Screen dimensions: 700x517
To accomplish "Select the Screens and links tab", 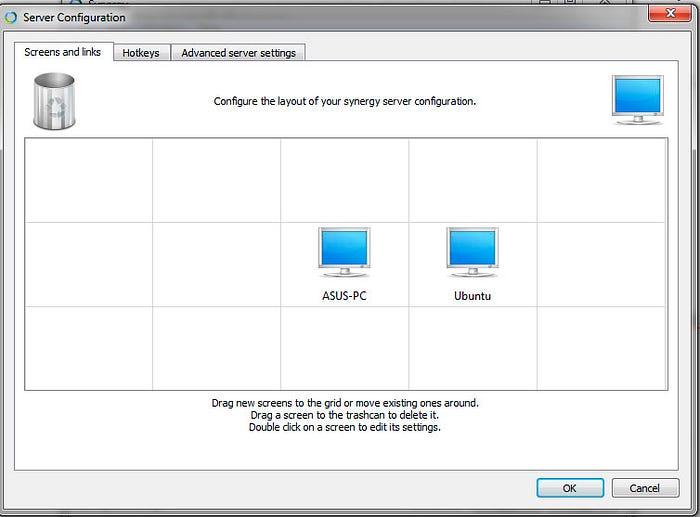I will (62, 52).
